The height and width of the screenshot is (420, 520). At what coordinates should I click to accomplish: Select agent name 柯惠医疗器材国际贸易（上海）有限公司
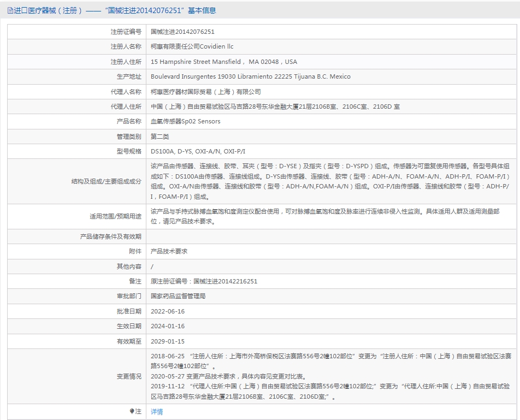click(205, 92)
